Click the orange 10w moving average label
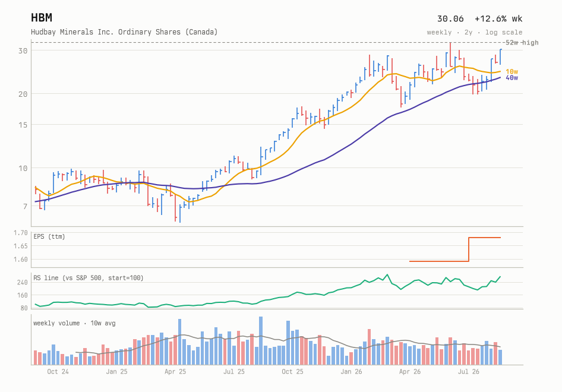The image size is (562, 392). coord(512,72)
